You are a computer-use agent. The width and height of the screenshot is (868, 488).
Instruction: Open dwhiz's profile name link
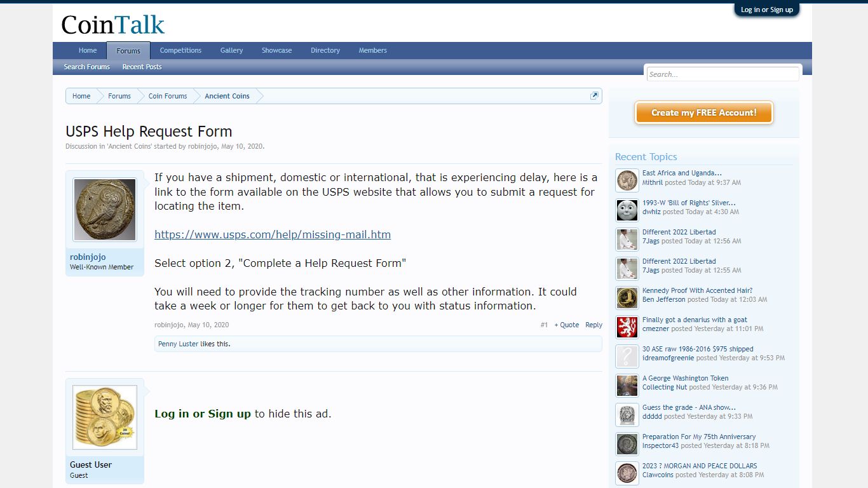pyautogui.click(x=651, y=212)
